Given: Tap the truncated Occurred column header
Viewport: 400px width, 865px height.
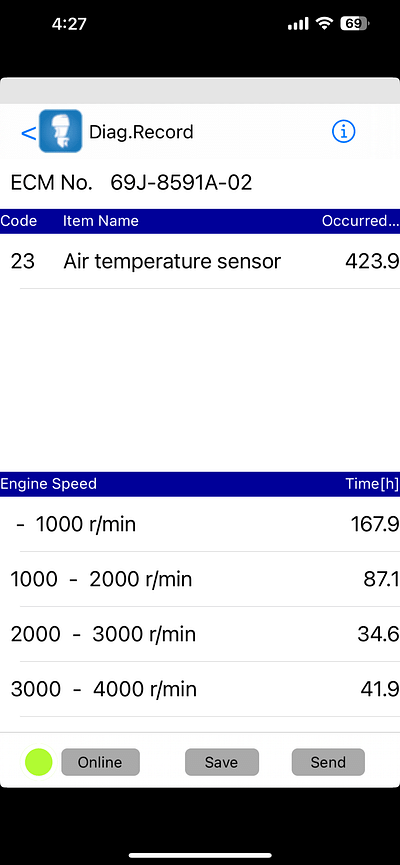Looking at the screenshot, I should pyautogui.click(x=360, y=221).
